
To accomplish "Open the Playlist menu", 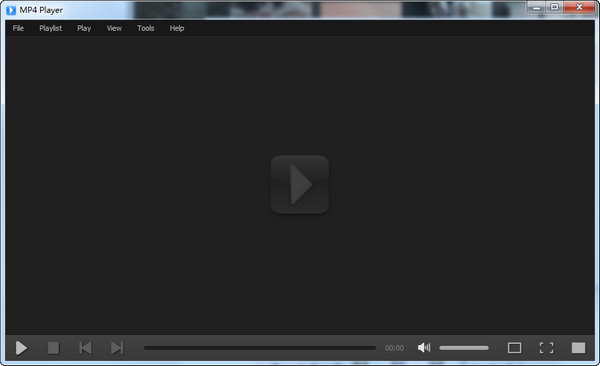I will [x=51, y=28].
